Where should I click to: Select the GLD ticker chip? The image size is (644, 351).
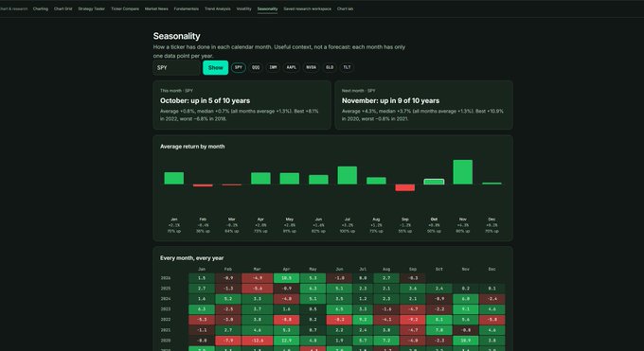330,67
